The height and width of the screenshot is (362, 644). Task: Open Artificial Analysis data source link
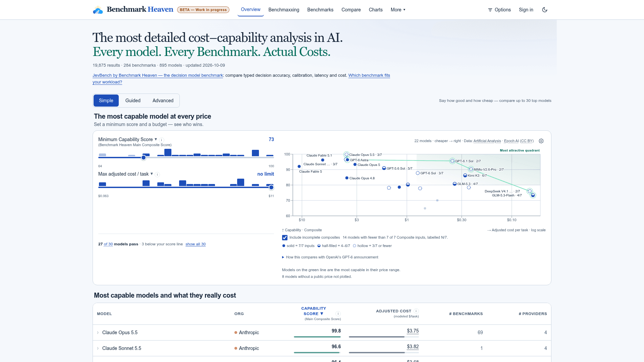click(x=487, y=141)
